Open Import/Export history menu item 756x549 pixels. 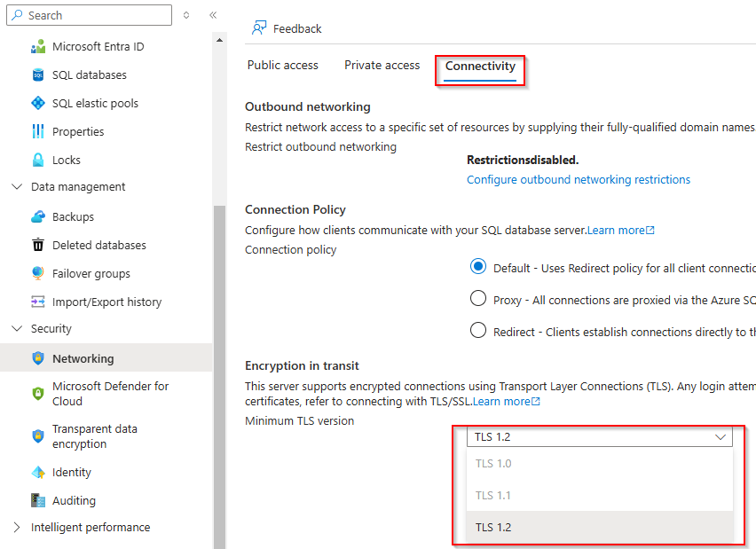pyautogui.click(x=106, y=302)
